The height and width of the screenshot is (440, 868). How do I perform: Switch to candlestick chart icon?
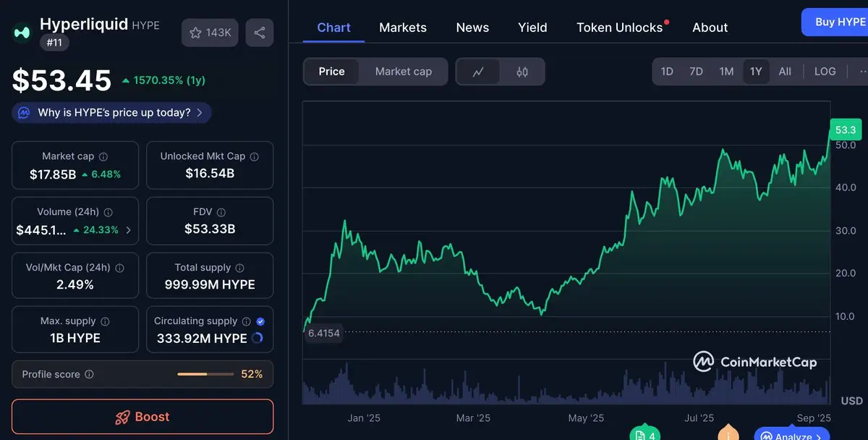coord(522,72)
